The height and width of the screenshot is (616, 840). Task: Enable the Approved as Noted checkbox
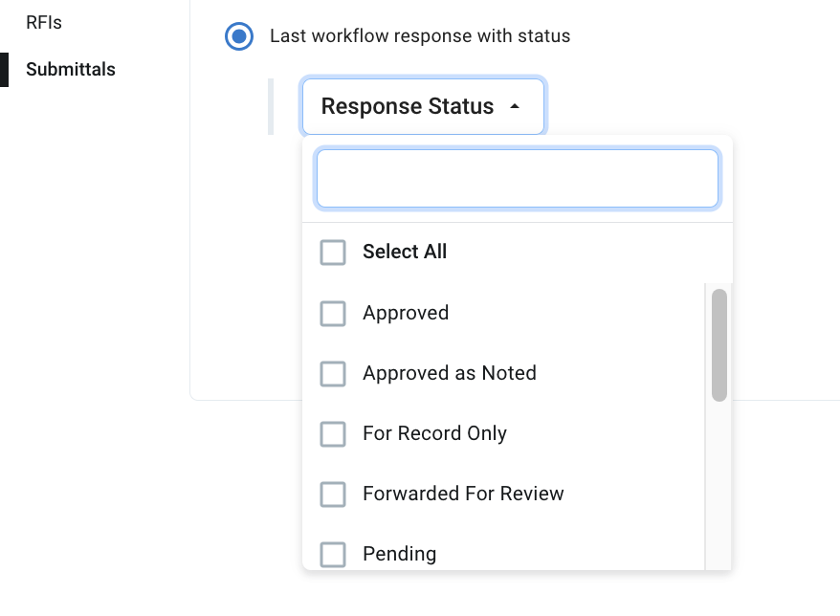[333, 374]
